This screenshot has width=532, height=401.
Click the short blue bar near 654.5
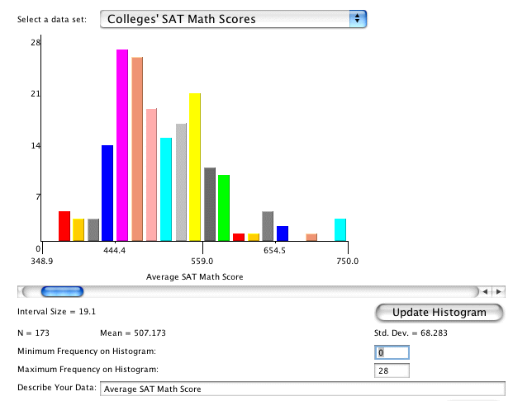[x=283, y=233]
